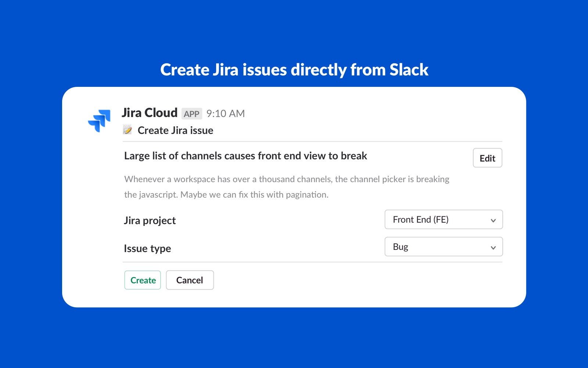
Task: Click the memo emoji beside Create Jira issue
Action: click(x=128, y=130)
